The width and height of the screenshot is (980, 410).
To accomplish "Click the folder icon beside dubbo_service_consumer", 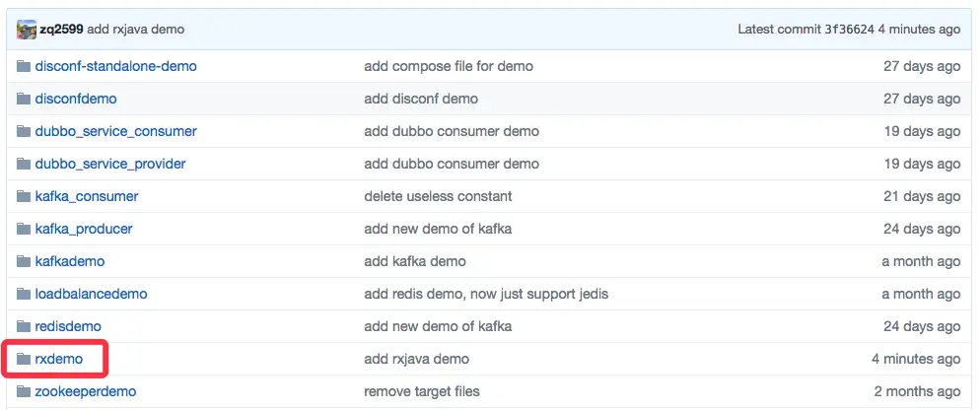I will pyautogui.click(x=25, y=132).
